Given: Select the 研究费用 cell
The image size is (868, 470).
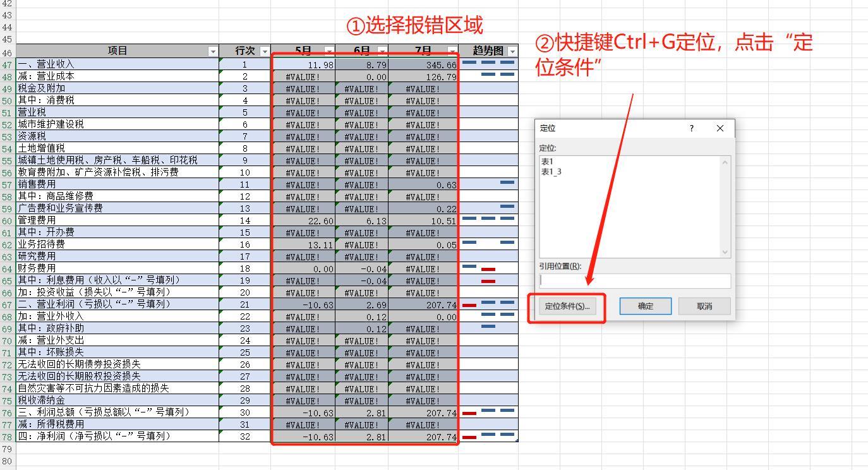Looking at the screenshot, I should (118, 256).
